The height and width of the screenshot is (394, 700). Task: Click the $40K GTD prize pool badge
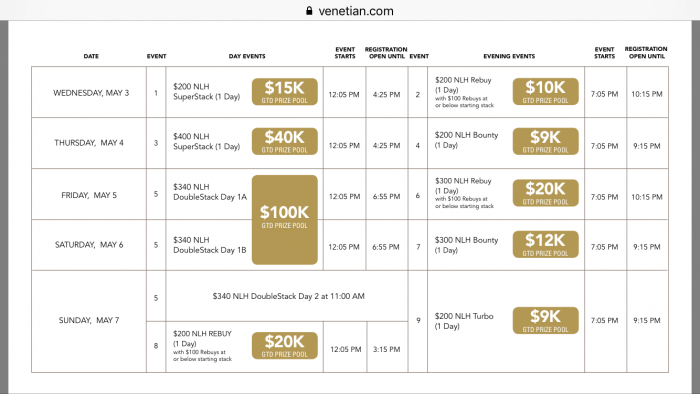coord(285,141)
